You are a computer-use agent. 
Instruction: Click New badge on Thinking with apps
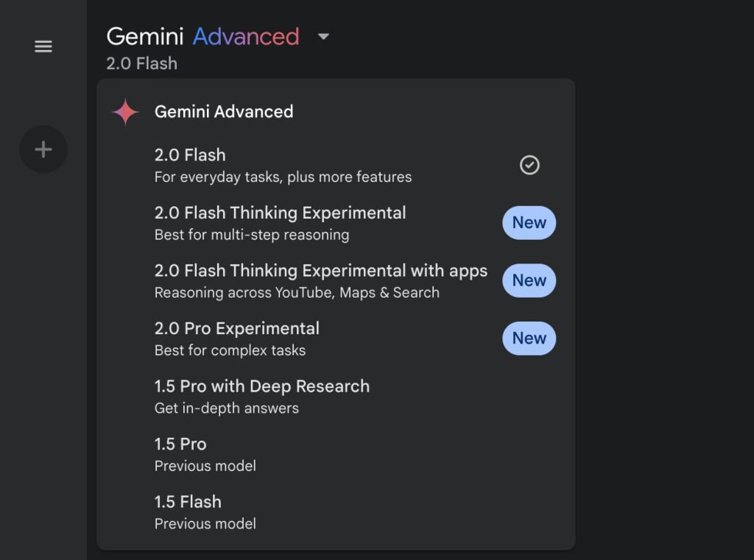[529, 280]
